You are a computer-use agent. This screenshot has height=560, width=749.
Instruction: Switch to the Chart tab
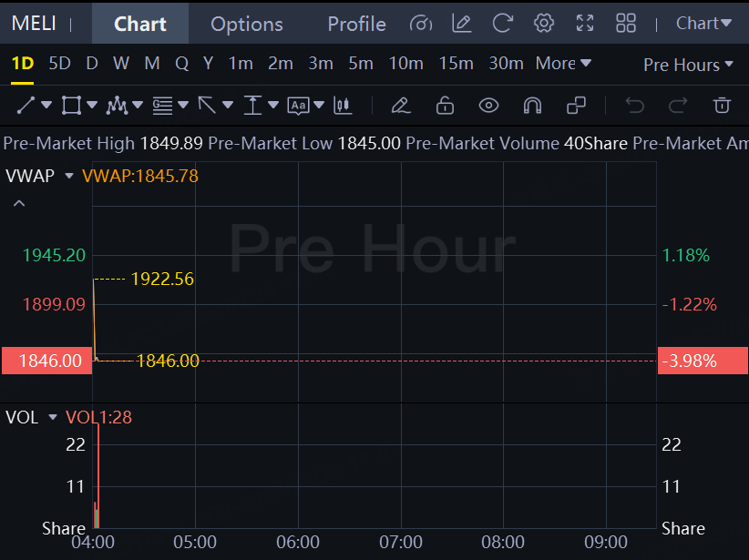point(140,24)
